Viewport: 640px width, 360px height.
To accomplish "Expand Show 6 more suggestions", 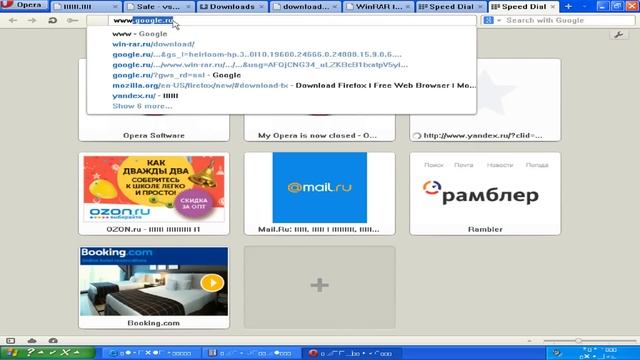I will 142,106.
